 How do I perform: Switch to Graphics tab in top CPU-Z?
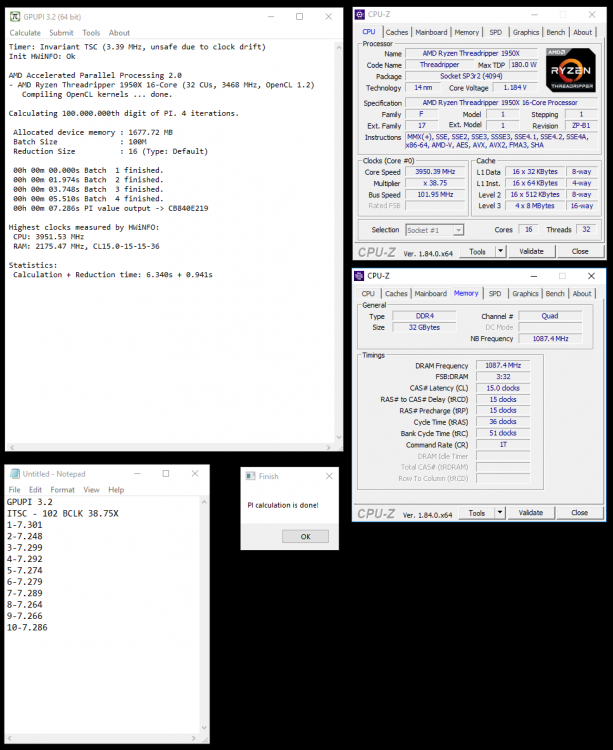click(x=525, y=32)
